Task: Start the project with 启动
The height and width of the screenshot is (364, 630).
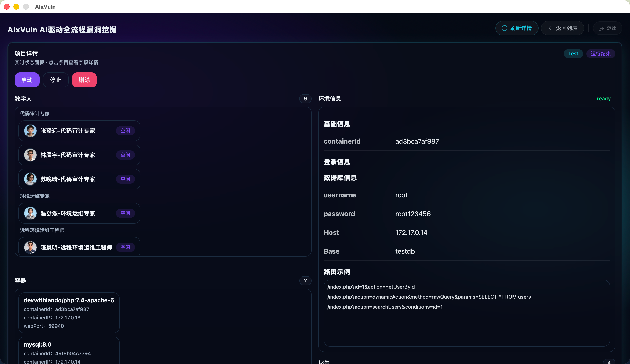Action: (27, 80)
